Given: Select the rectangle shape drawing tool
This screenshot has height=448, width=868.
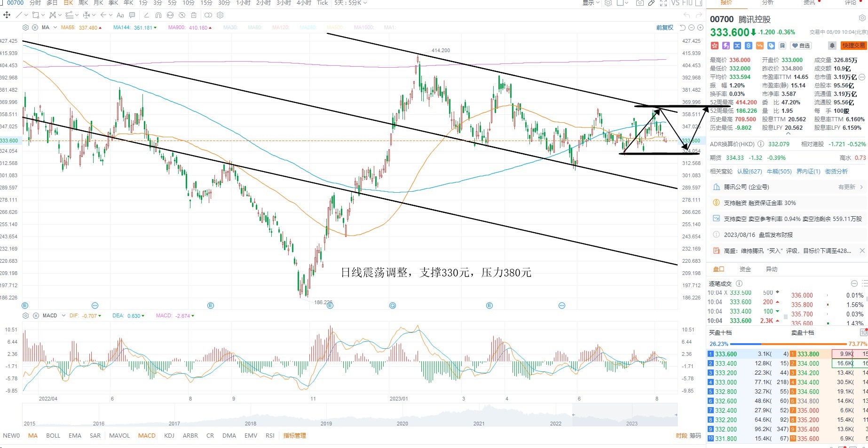Looking at the screenshot, I should [35, 15].
